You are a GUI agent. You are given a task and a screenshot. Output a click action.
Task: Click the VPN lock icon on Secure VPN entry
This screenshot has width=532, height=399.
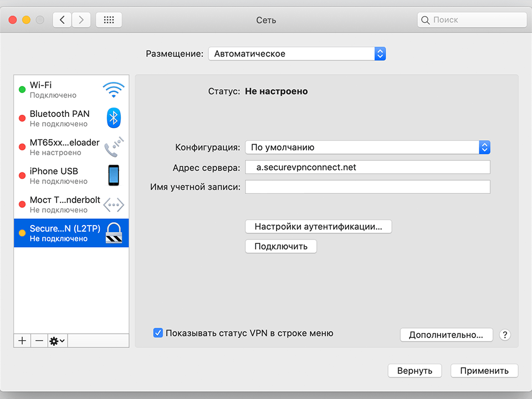click(114, 233)
